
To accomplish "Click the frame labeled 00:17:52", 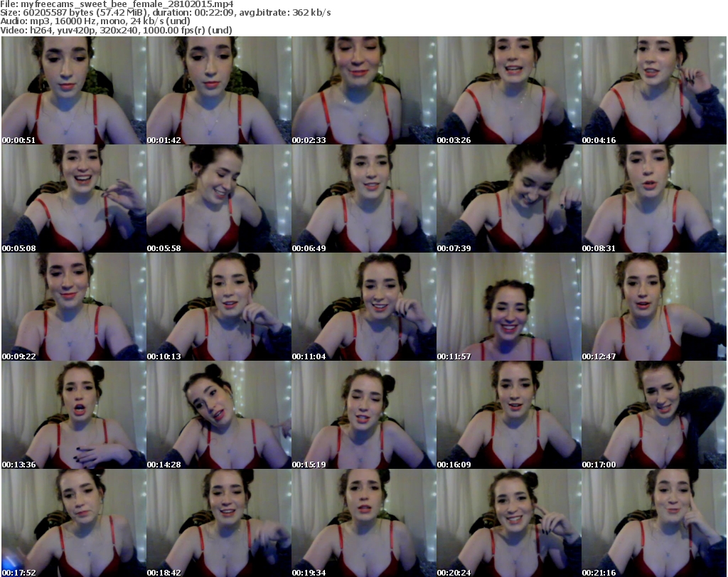I will point(74,523).
